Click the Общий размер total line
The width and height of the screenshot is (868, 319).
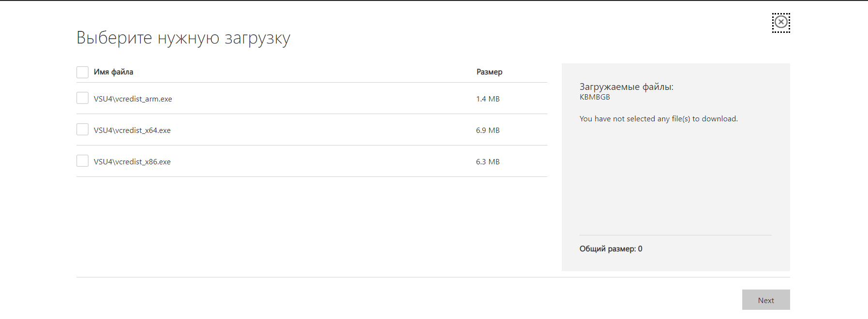(611, 249)
